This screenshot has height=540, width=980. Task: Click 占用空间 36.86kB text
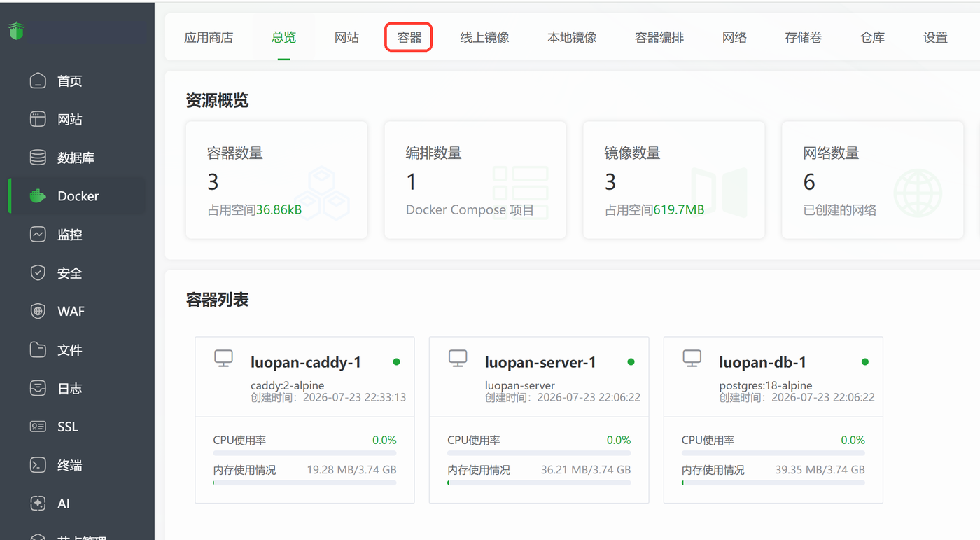(255, 209)
